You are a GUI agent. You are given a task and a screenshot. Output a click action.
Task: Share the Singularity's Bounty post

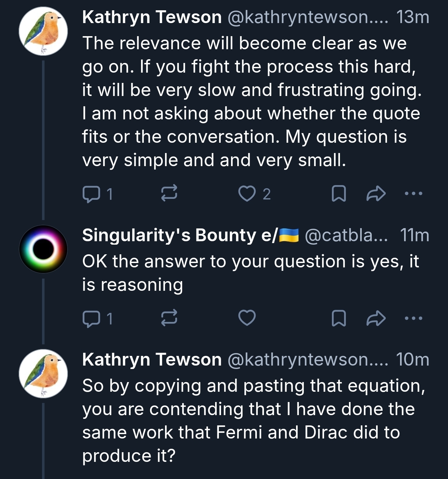click(376, 318)
